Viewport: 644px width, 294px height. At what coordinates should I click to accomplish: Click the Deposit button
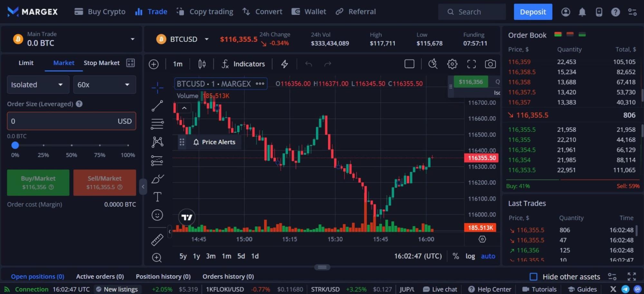[533, 12]
